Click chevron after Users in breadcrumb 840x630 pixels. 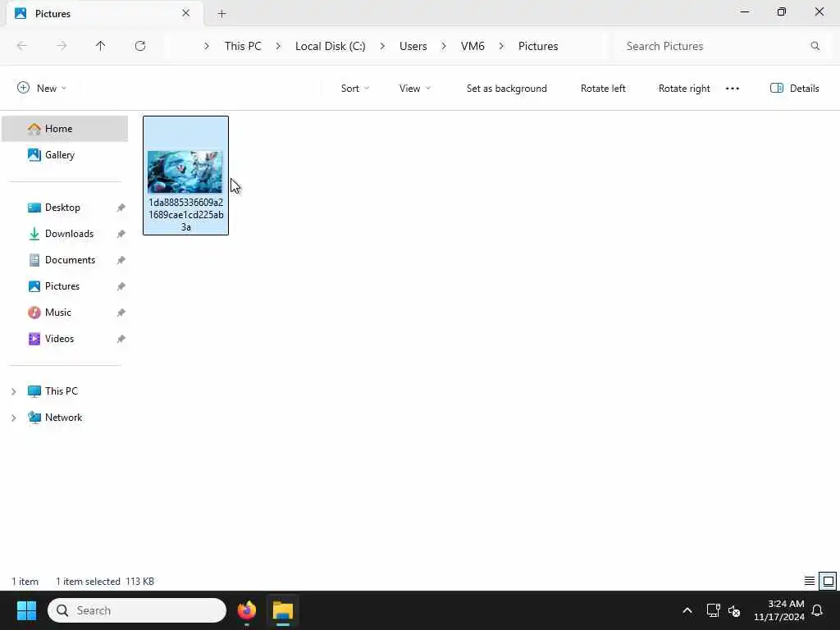[x=444, y=46]
